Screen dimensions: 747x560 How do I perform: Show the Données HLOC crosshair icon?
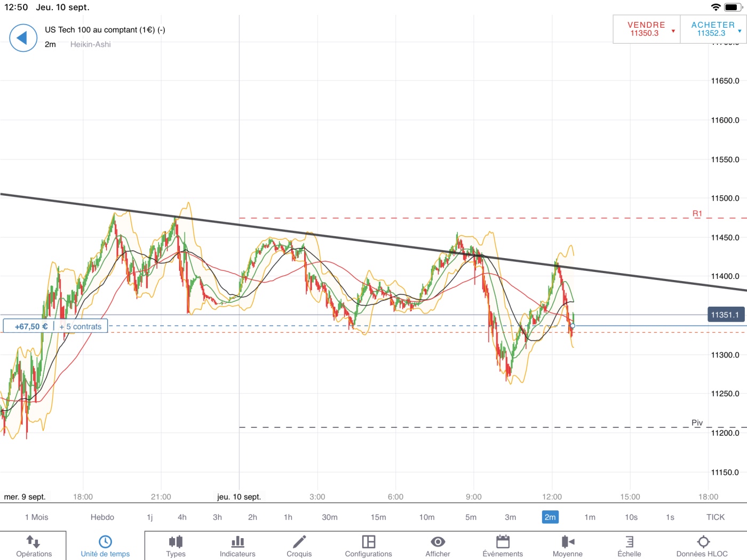click(x=703, y=542)
